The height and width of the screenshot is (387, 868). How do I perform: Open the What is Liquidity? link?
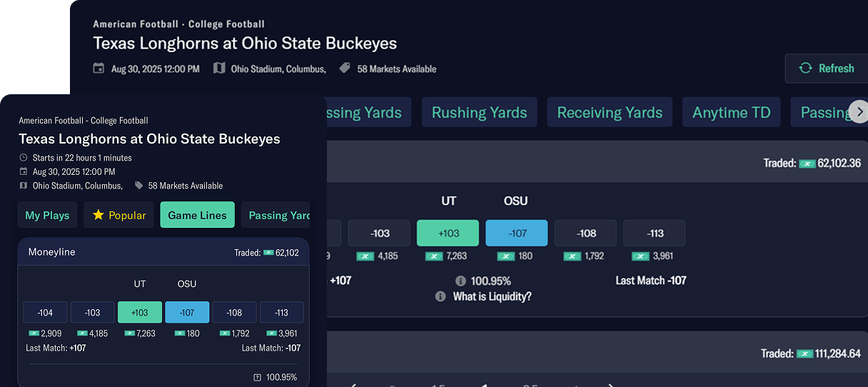tap(492, 296)
